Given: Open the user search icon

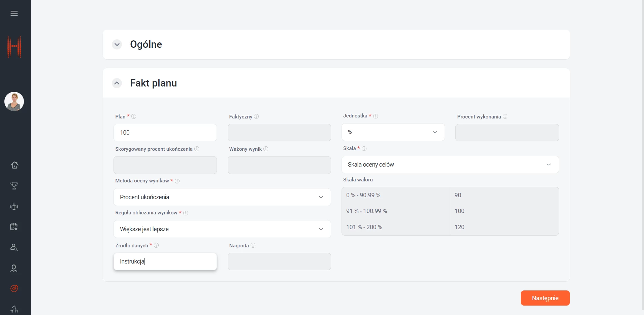Looking at the screenshot, I should [14, 247].
